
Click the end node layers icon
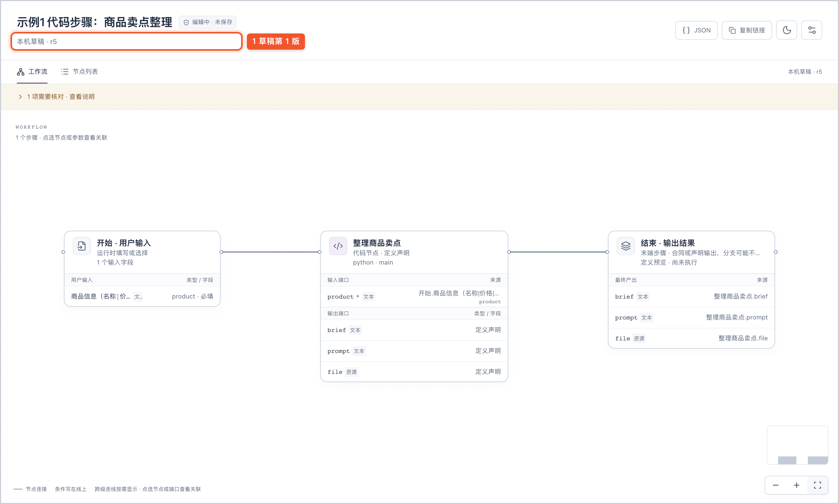(x=626, y=246)
